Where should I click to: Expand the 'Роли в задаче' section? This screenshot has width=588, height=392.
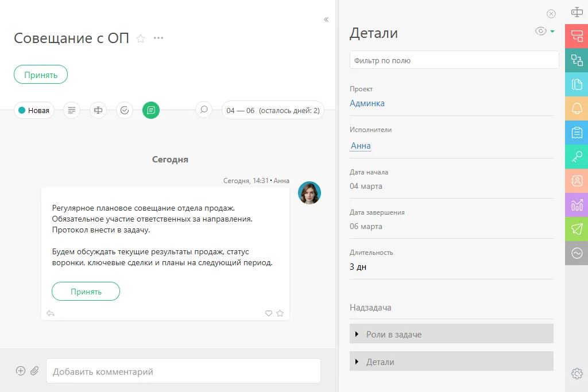pyautogui.click(x=451, y=333)
